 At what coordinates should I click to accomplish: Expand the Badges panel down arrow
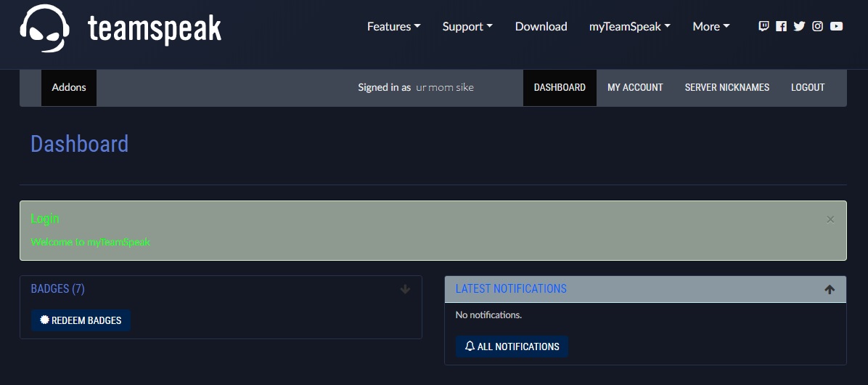point(405,289)
